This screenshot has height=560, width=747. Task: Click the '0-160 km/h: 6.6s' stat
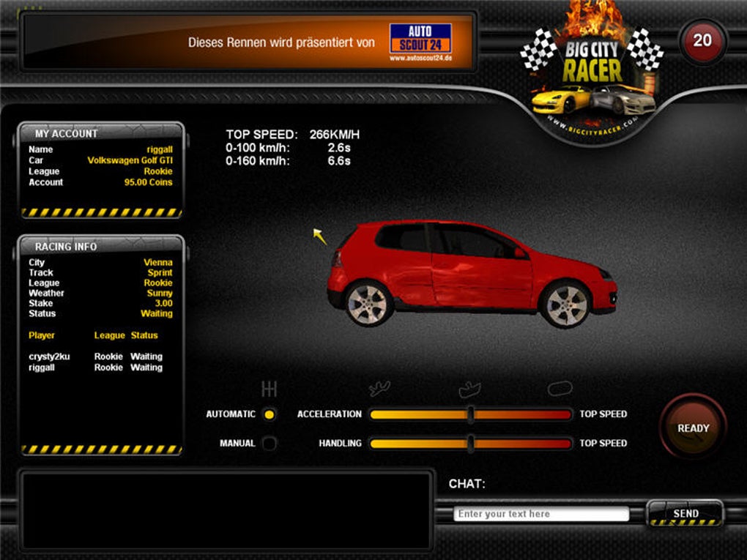point(288,161)
